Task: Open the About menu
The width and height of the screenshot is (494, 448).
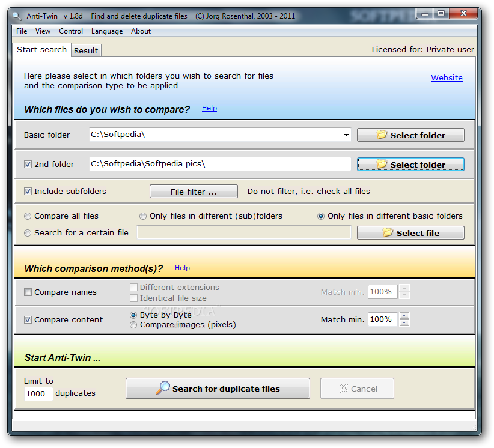Action: pyautogui.click(x=141, y=31)
